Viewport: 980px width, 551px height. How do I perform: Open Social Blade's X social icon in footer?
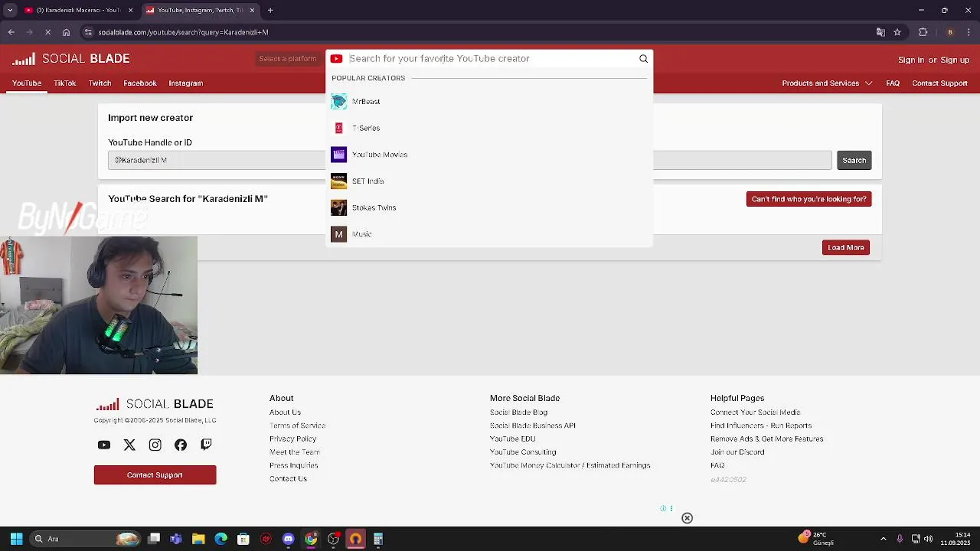pos(129,445)
